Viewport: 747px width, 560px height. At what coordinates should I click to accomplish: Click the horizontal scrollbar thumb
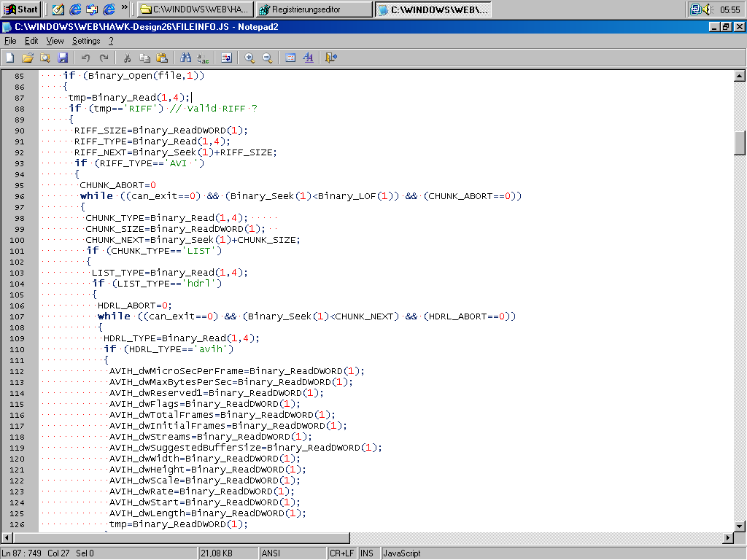pos(181,537)
